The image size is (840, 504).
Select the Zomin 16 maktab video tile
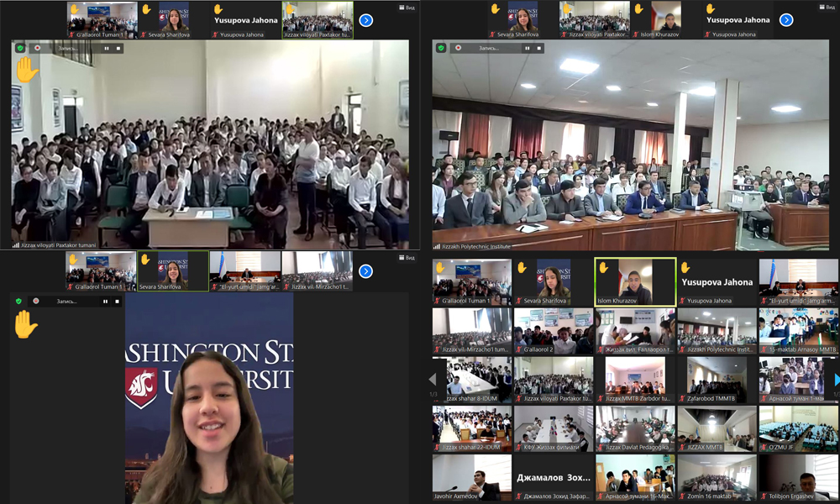coord(717,477)
